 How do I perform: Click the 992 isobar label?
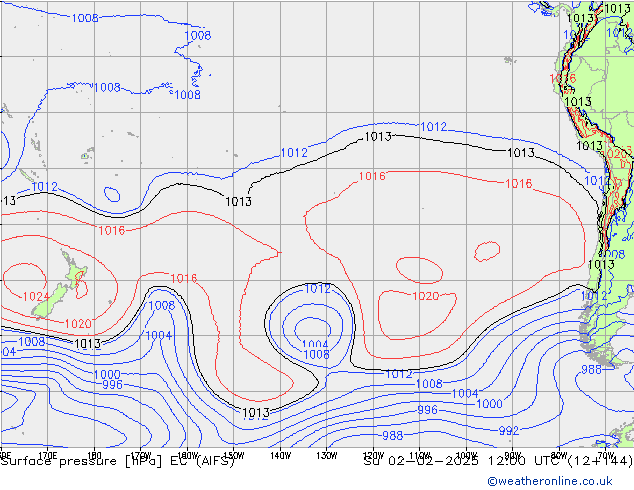pyautogui.click(x=509, y=431)
